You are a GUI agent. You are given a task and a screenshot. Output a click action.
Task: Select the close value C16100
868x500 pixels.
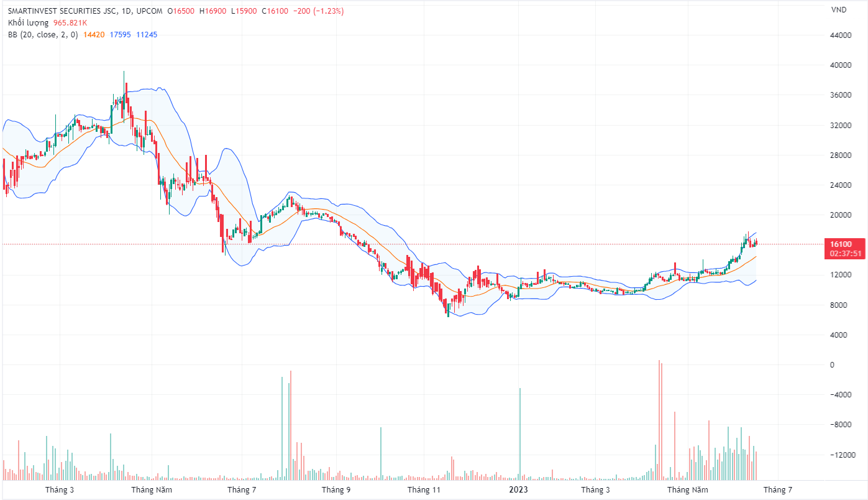(x=275, y=12)
